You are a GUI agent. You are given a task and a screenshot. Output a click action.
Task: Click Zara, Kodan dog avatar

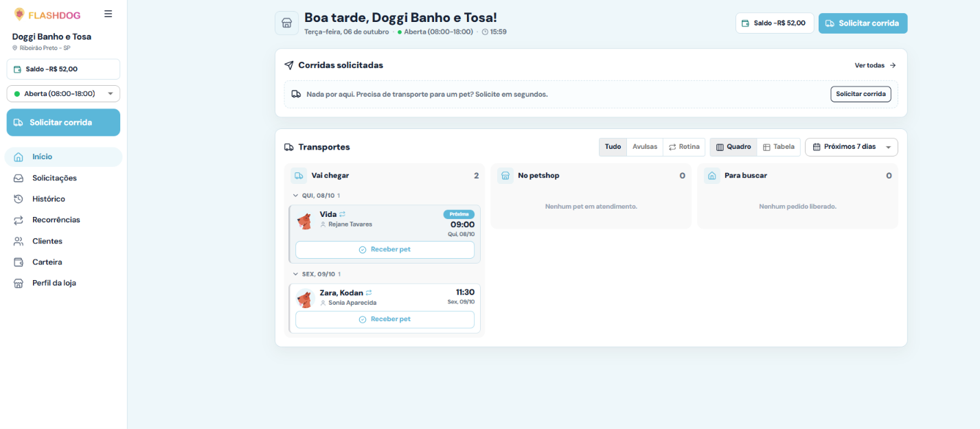[x=304, y=299]
